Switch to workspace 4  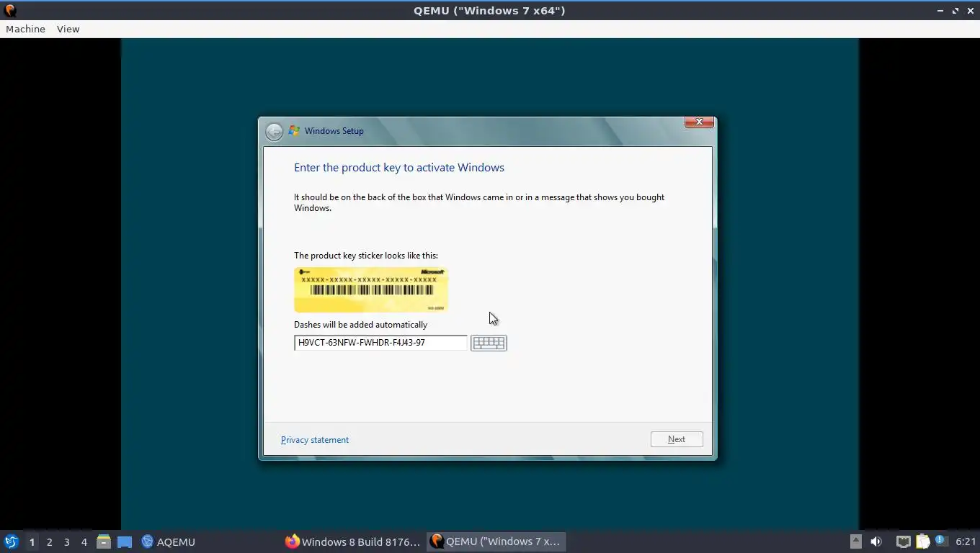pos(84,542)
